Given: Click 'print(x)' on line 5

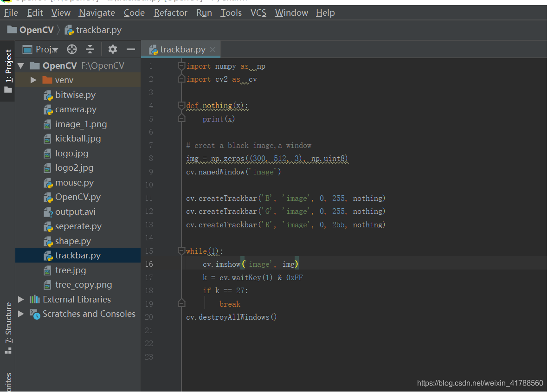Looking at the screenshot, I should pyautogui.click(x=219, y=119).
